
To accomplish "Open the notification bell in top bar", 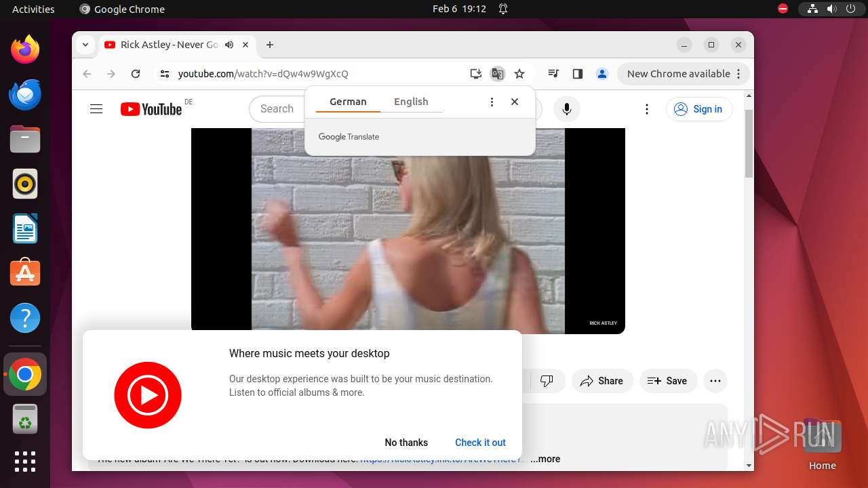I will (503, 9).
